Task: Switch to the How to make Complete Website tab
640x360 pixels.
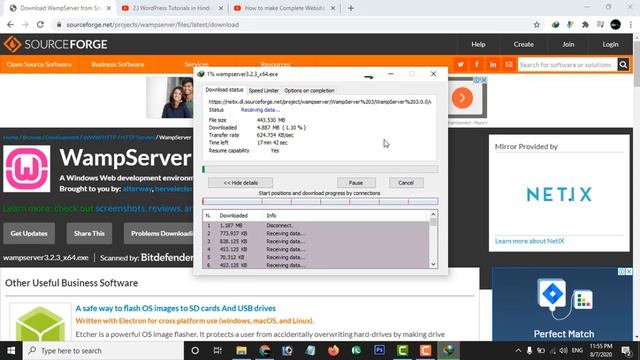Action: tap(284, 8)
